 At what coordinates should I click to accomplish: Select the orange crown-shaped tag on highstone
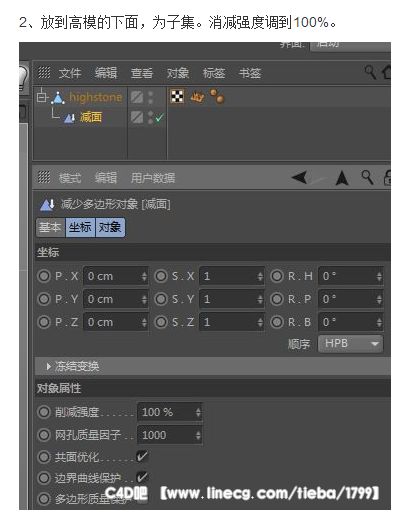(x=197, y=97)
